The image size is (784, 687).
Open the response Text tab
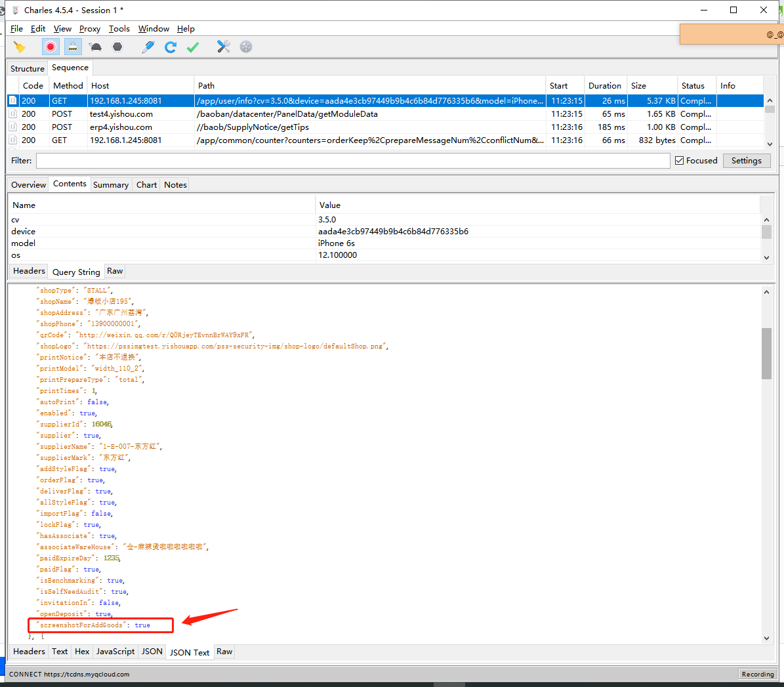pos(60,651)
